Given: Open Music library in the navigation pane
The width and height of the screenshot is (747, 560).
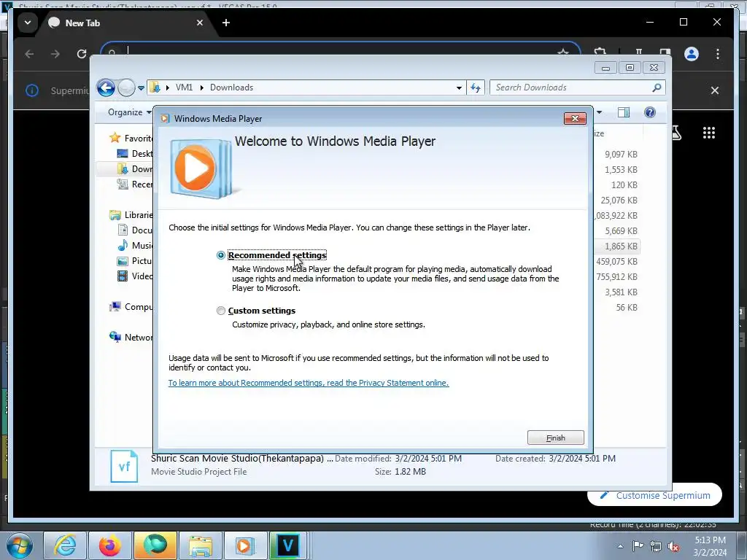Looking at the screenshot, I should pos(135,245).
